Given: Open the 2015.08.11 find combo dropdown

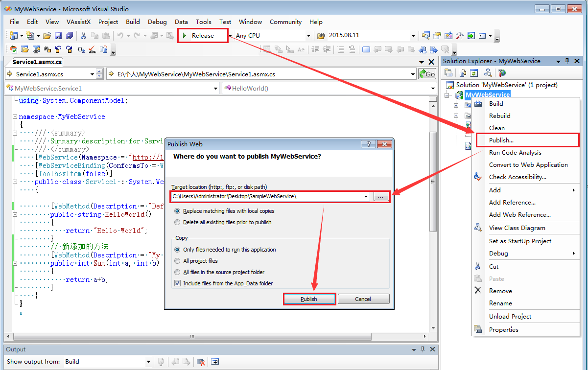Looking at the screenshot, I should [x=413, y=36].
